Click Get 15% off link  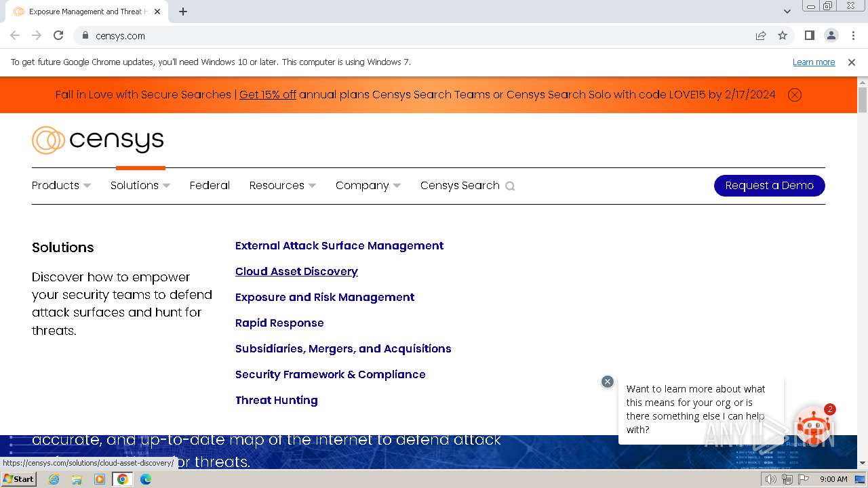click(x=268, y=95)
